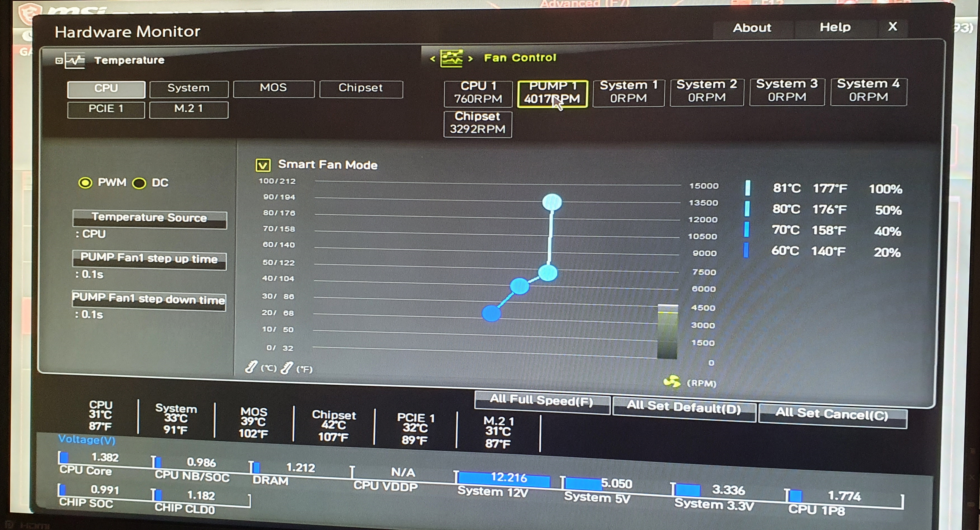Image resolution: width=980 pixels, height=530 pixels.
Task: Click the topmost fan curve point
Action: [x=552, y=202]
